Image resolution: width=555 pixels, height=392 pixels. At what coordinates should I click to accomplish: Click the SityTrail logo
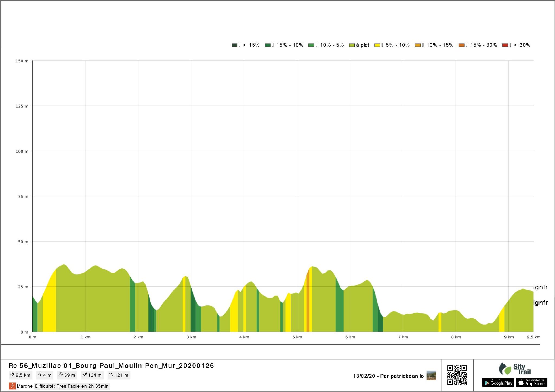514,369
